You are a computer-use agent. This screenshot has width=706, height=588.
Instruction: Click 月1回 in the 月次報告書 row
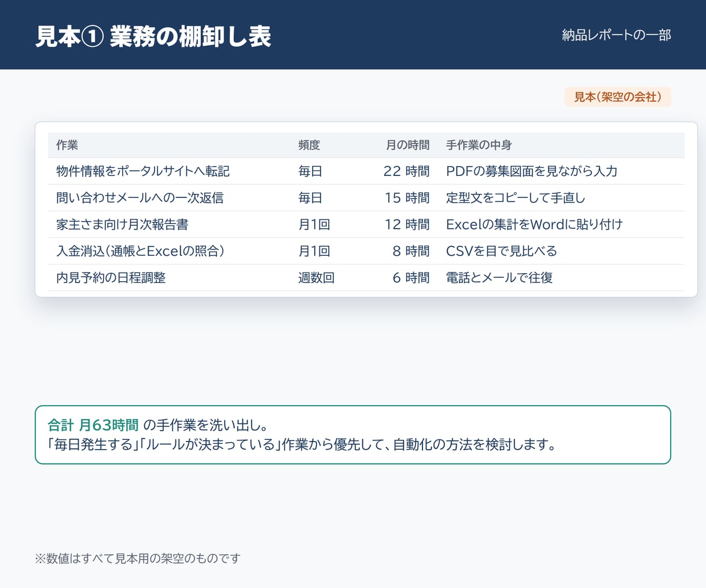[314, 225]
